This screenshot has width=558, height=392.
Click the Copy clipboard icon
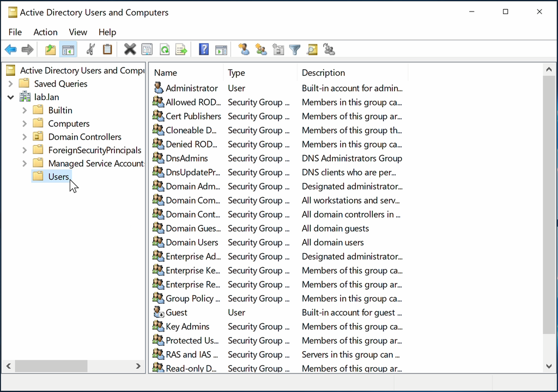click(107, 50)
